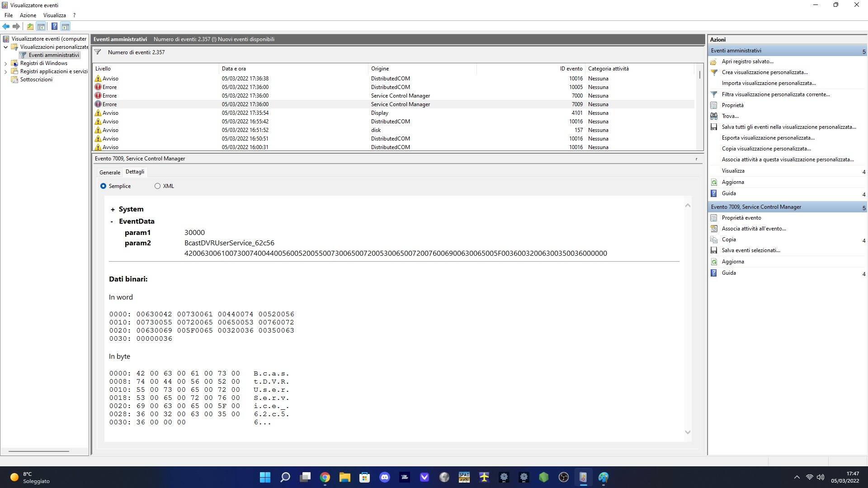Switch to the Generale tab
The image size is (868, 488).
pos(110,173)
